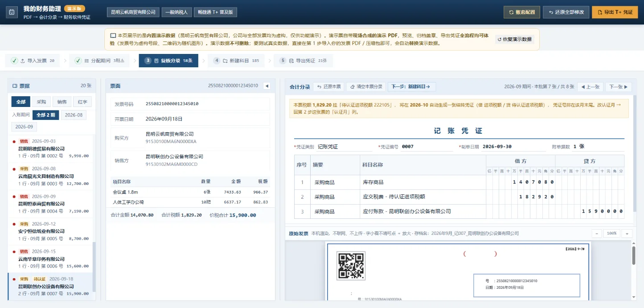
Task: Click 恢复演示数据 button
Action: pos(514,39)
